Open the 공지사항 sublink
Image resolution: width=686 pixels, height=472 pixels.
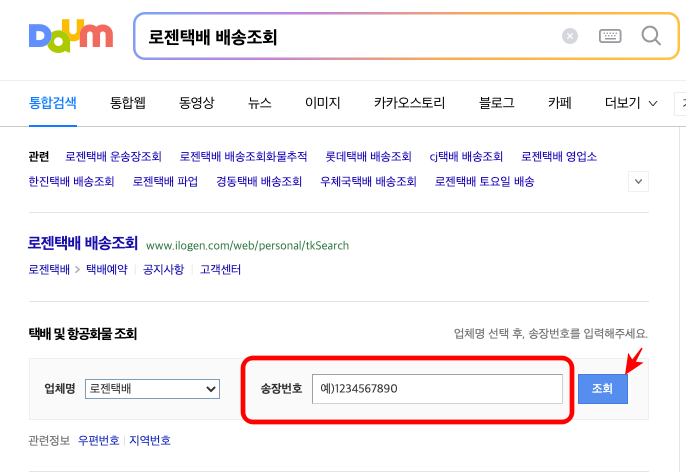click(x=164, y=269)
